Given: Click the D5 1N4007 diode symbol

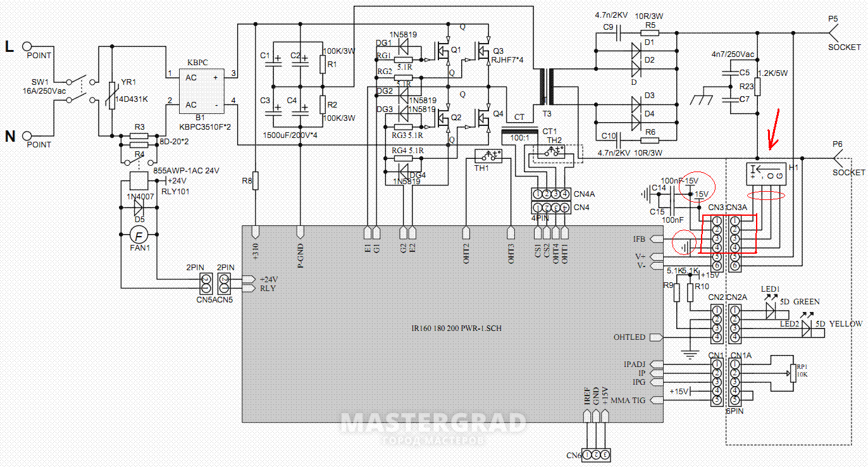Looking at the screenshot, I should coord(139,209).
